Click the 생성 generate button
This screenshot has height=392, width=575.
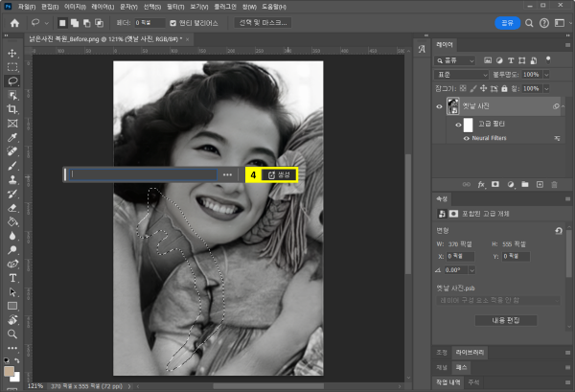click(x=279, y=175)
